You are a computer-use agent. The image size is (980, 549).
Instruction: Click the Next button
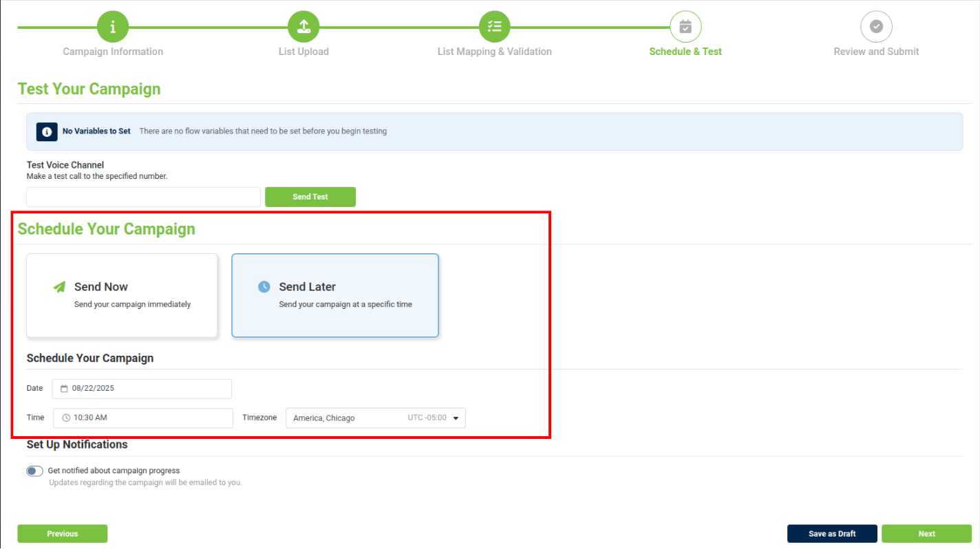(926, 534)
